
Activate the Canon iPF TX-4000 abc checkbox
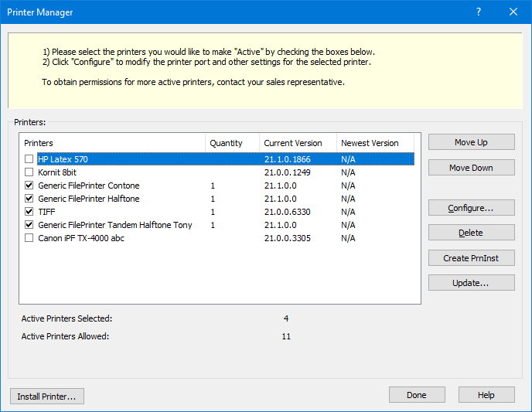tap(29, 238)
